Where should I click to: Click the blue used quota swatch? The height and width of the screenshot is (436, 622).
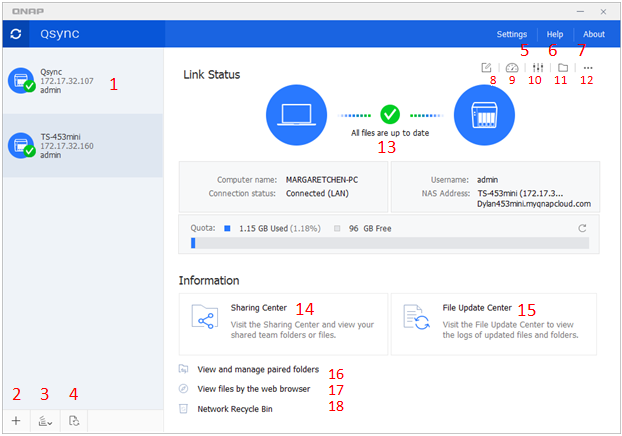click(227, 228)
